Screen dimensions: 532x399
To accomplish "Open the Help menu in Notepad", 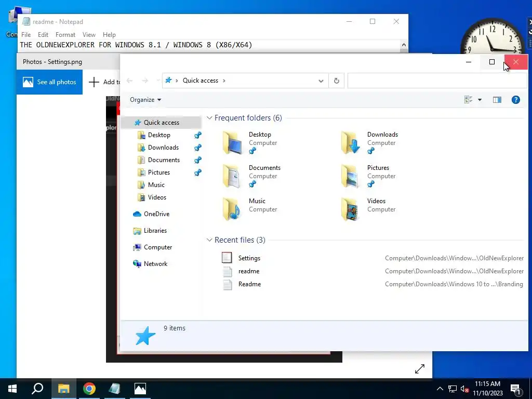I will click(109, 35).
